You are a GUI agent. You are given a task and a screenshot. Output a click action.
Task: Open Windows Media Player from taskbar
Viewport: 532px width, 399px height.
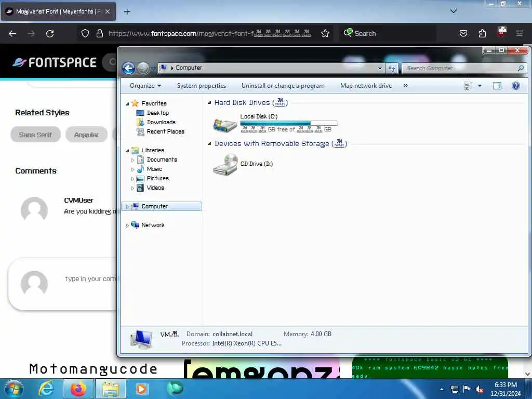[141, 389]
